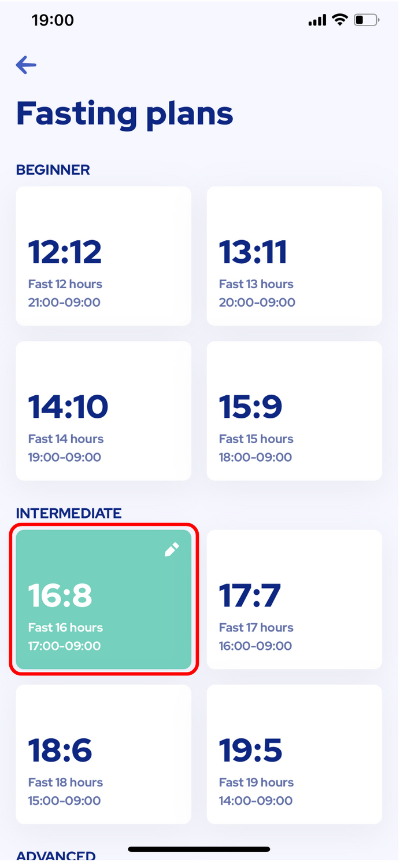Pick the 14:10 plan card
This screenshot has height=868, width=400.
click(x=103, y=411)
